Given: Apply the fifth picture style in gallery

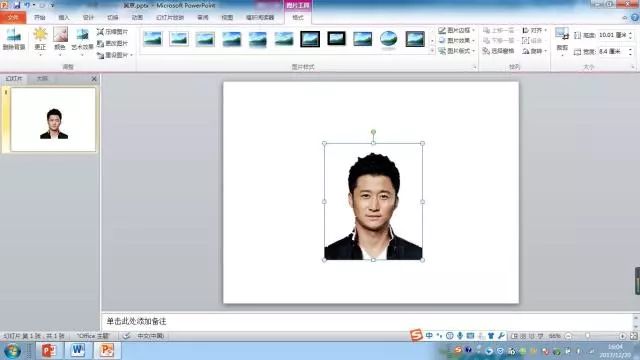Looking at the screenshot, I should point(258,39).
